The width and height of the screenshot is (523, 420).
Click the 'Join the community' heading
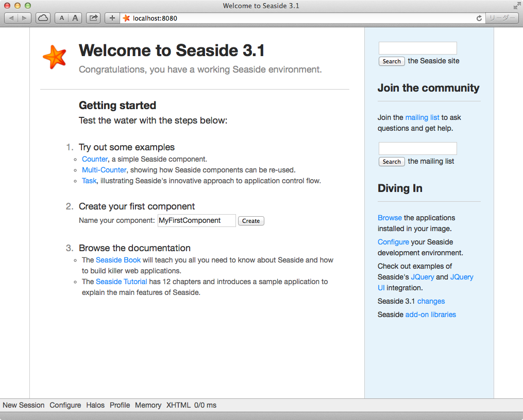(x=428, y=88)
